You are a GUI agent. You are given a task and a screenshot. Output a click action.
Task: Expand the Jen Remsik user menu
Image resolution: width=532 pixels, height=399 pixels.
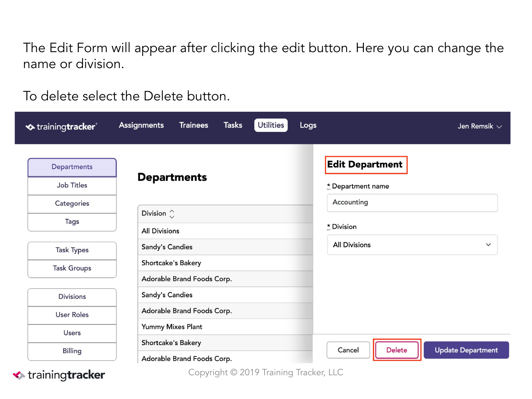[x=480, y=126]
